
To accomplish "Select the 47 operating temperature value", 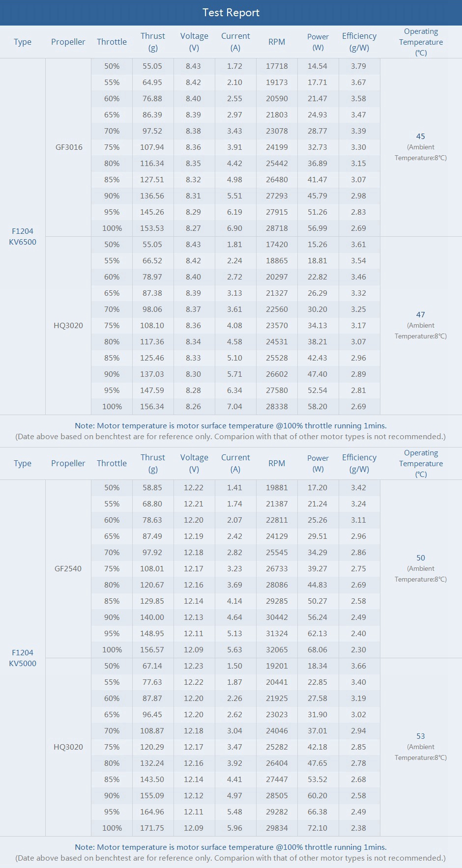I will tap(421, 315).
